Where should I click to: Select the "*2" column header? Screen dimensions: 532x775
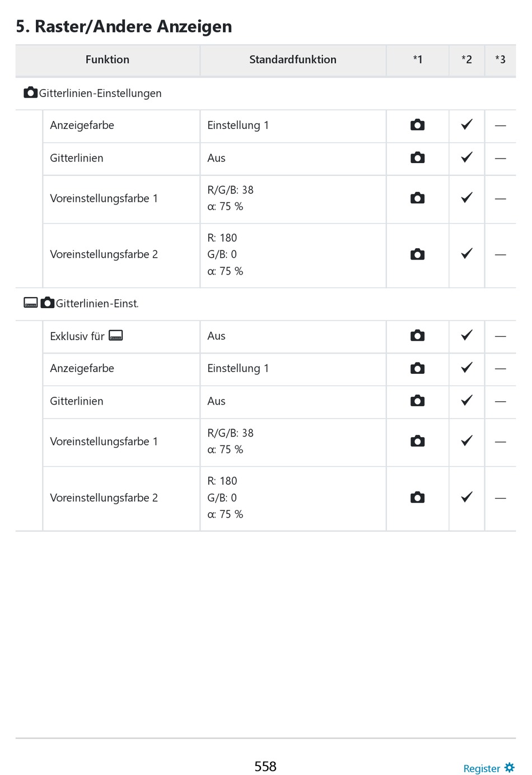coord(466,59)
